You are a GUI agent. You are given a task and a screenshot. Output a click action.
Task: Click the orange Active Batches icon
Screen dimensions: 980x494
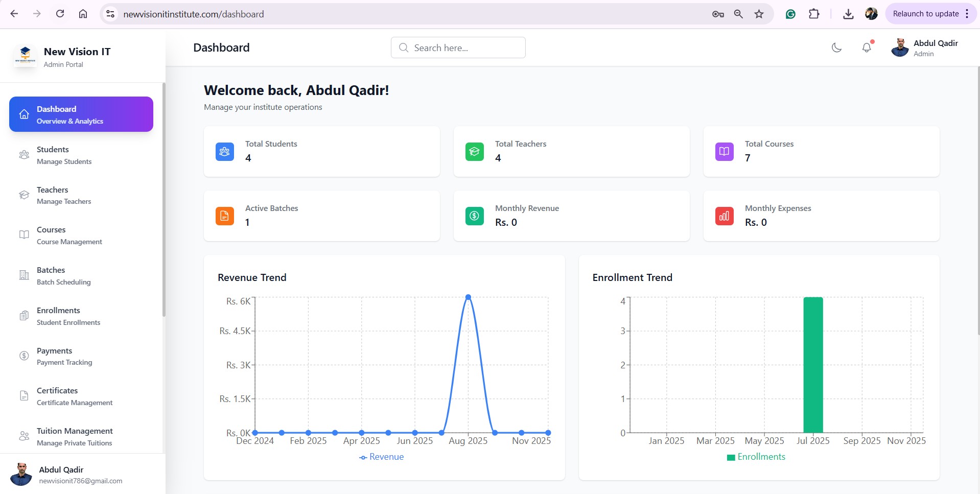tap(224, 216)
